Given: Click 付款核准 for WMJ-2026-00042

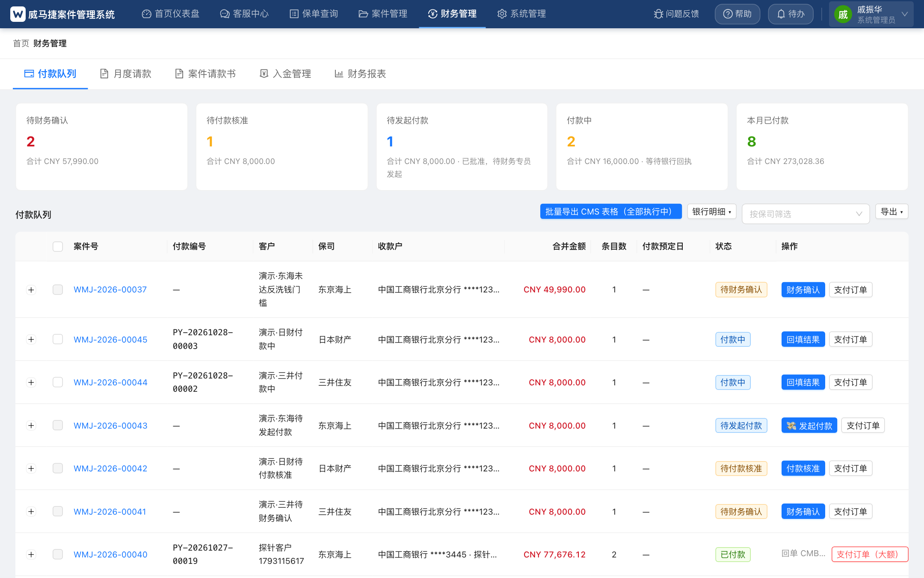Looking at the screenshot, I should (x=803, y=468).
